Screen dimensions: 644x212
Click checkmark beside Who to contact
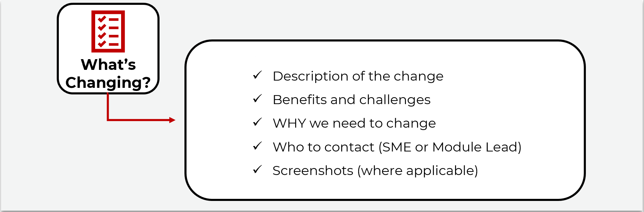coord(257,146)
